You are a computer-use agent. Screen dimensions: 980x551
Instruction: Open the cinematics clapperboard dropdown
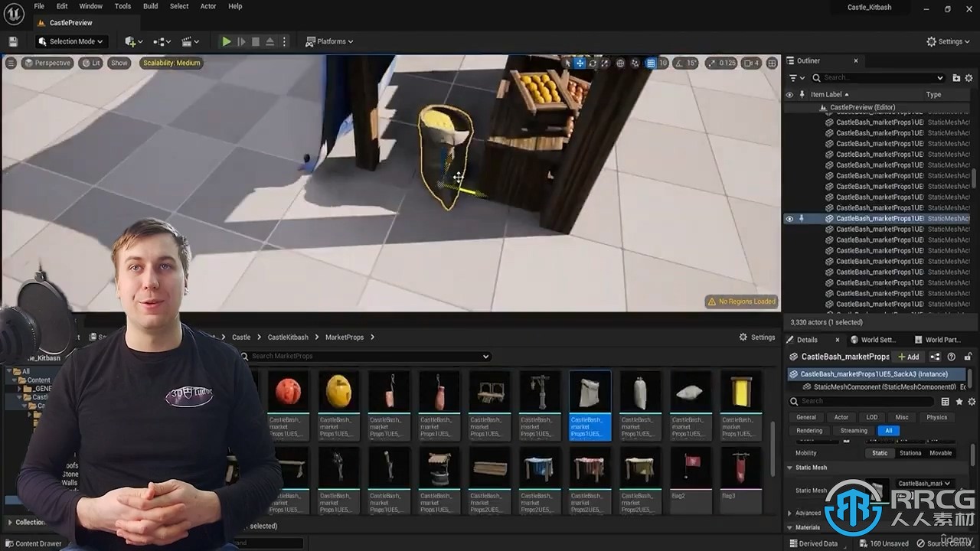tap(191, 41)
